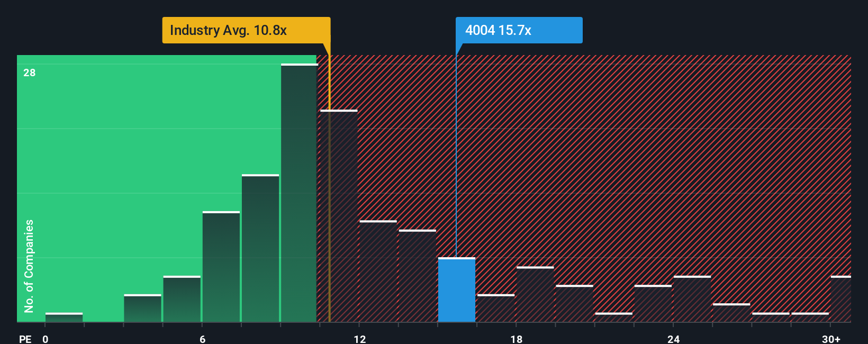Select the short bar at PE 0

tap(64, 318)
